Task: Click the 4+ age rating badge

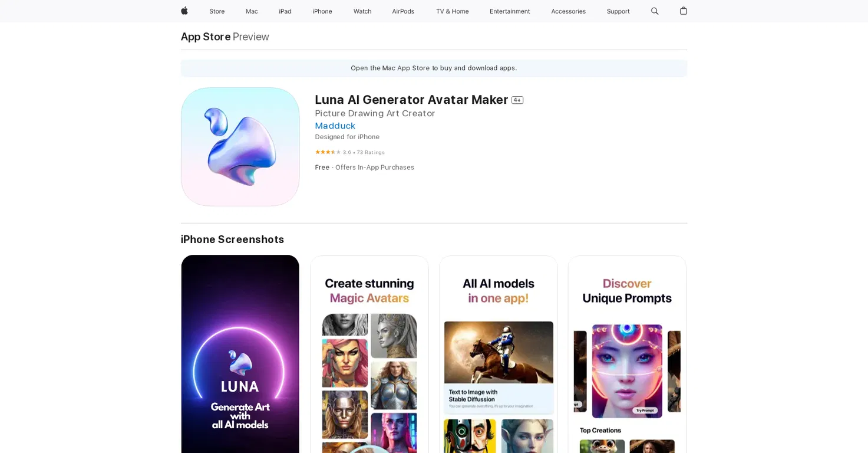Action: 517,100
